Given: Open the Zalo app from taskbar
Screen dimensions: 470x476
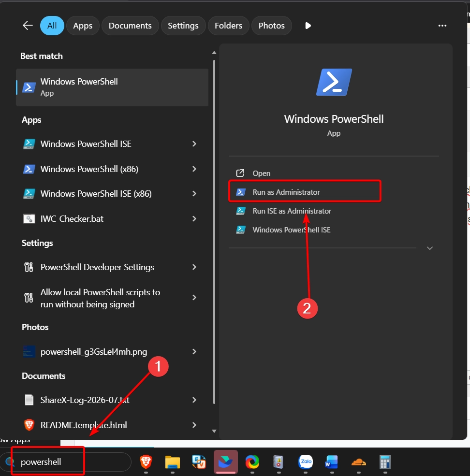Looking at the screenshot, I should click(306, 462).
